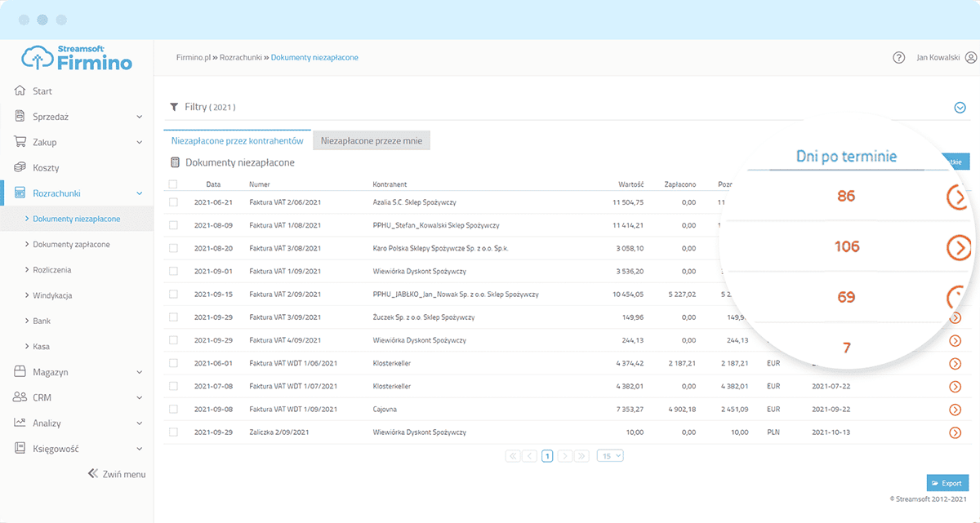Select checkbox for Faktura VAT 3/09/2021
This screenshot has width=980, height=523.
click(173, 317)
